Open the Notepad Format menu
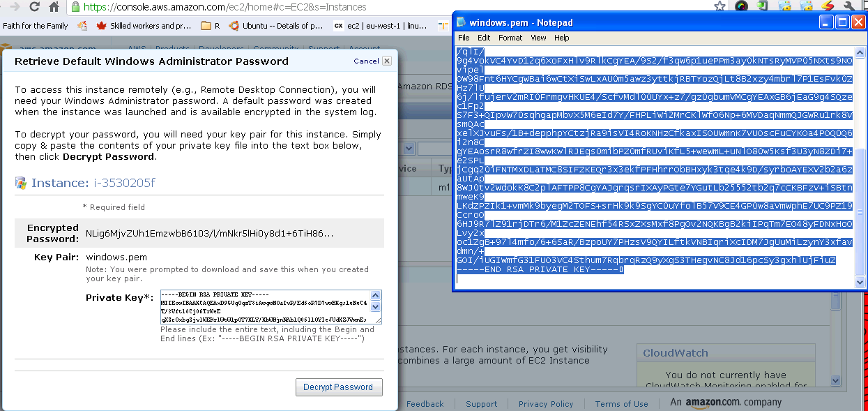 [510, 38]
